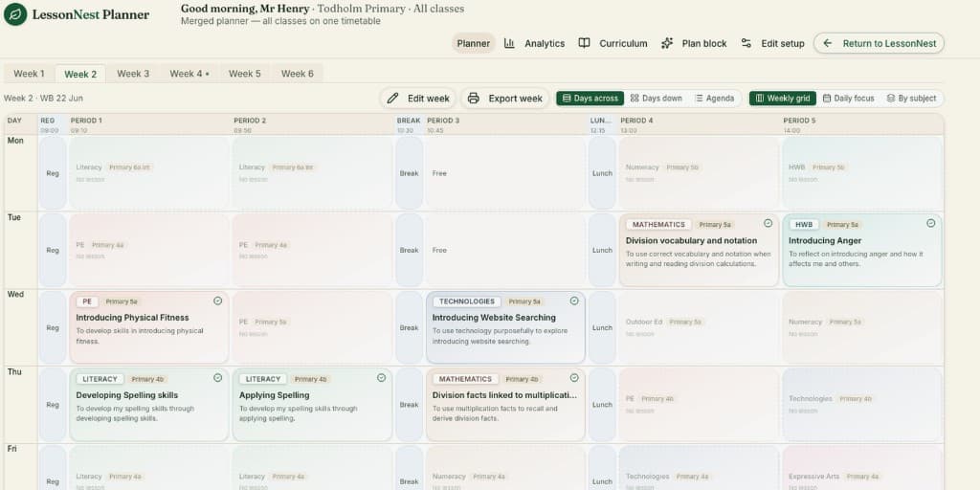980x490 pixels.
Task: Select Monday's empty Numeracy Primary 5b slot
Action: (x=699, y=173)
